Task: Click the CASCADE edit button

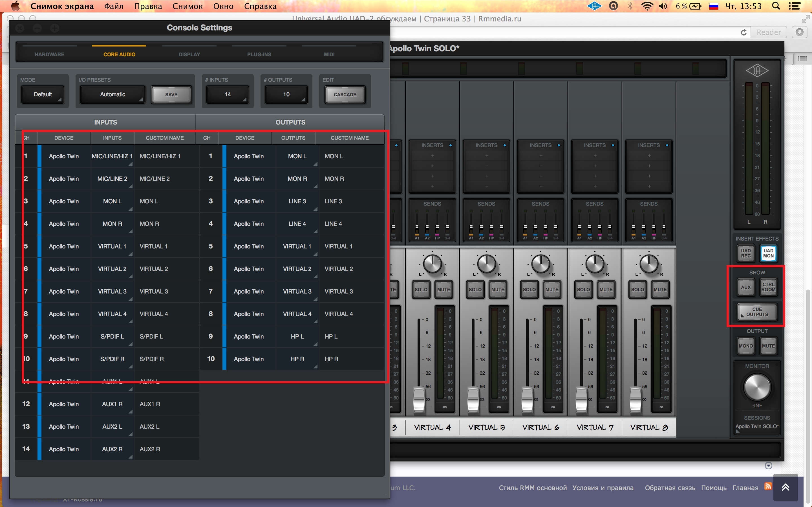Action: (345, 95)
